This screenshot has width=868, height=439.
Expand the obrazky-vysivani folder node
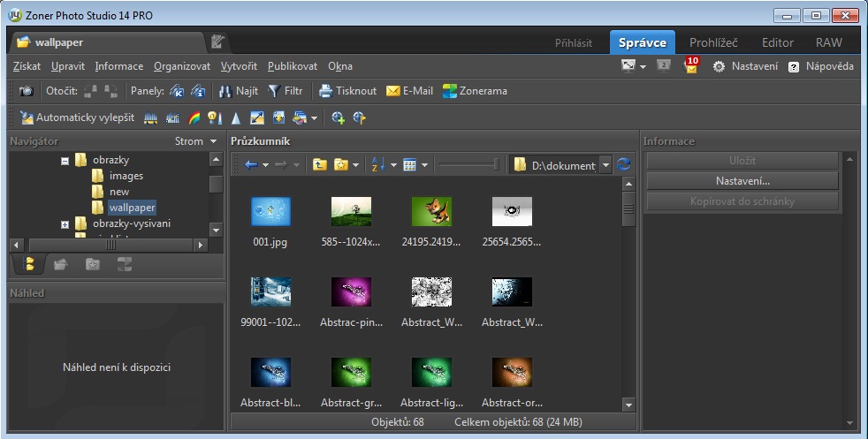pos(65,224)
